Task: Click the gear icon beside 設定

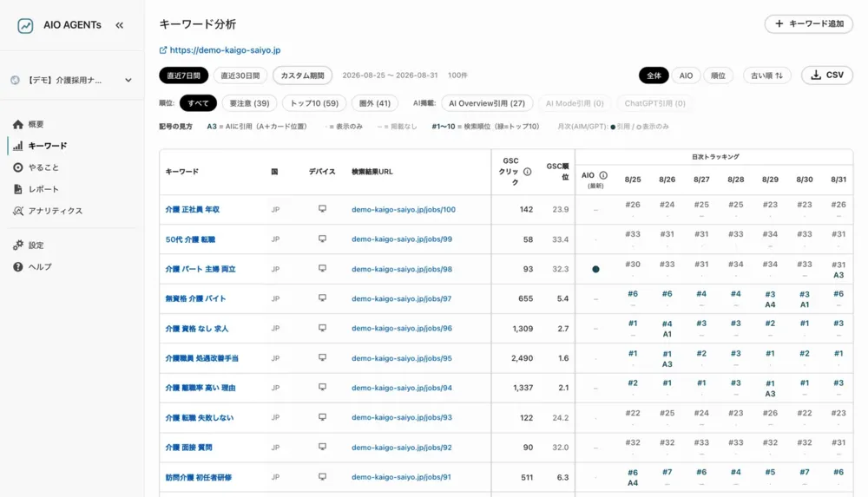Action: (x=17, y=245)
